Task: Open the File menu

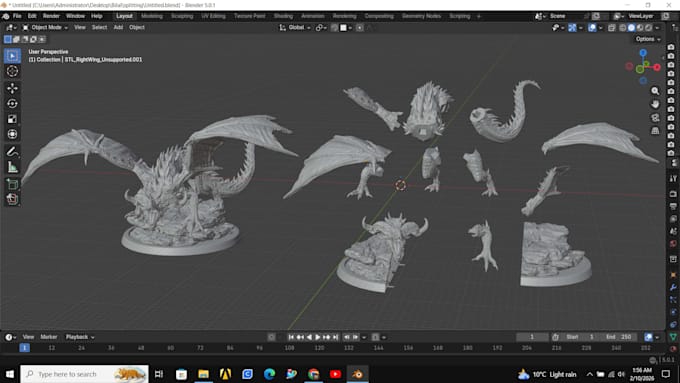Action: (x=17, y=16)
